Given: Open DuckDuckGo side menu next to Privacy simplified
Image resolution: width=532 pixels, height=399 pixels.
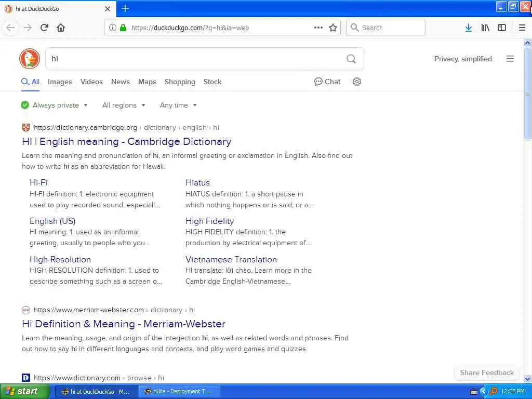Looking at the screenshot, I should click(510, 59).
